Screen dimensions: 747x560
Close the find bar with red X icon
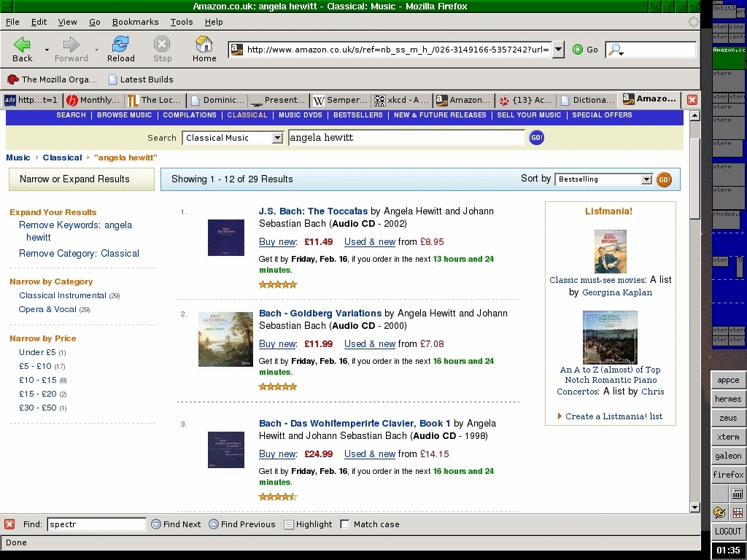click(x=9, y=524)
